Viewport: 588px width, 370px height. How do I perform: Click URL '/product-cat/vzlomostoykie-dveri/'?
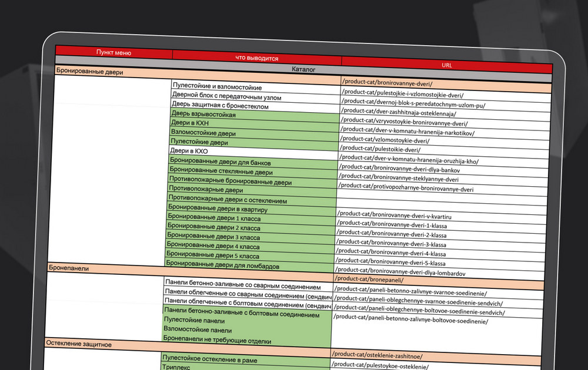click(385, 139)
